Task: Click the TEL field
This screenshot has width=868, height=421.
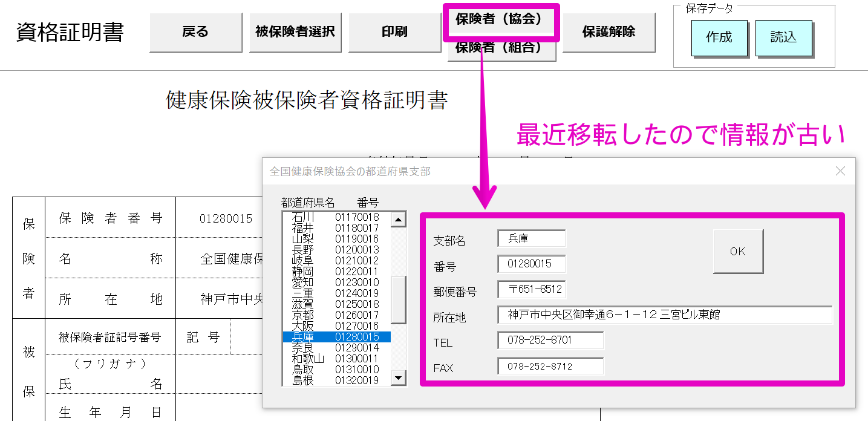Action: (x=551, y=340)
